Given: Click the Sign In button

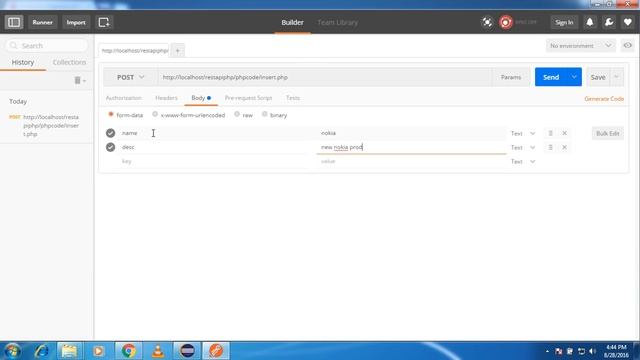Looking at the screenshot, I should click(564, 22).
